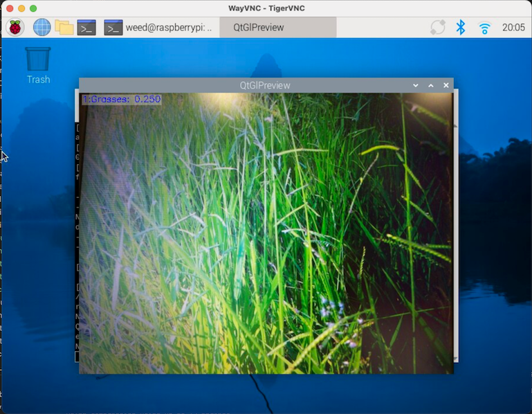Click the software updater tray icon

point(438,28)
